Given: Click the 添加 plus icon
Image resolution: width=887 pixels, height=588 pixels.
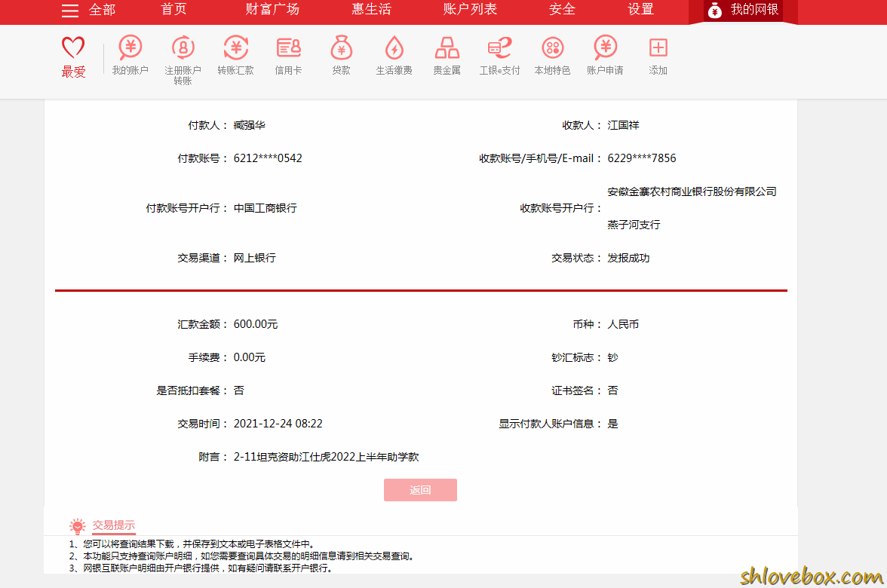Looking at the screenshot, I should (658, 47).
